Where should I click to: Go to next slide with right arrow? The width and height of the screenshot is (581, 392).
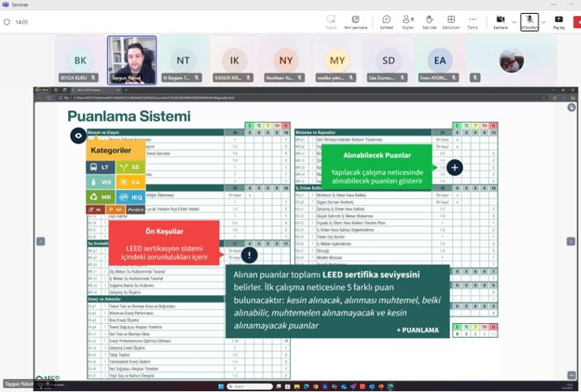pyautogui.click(x=570, y=241)
